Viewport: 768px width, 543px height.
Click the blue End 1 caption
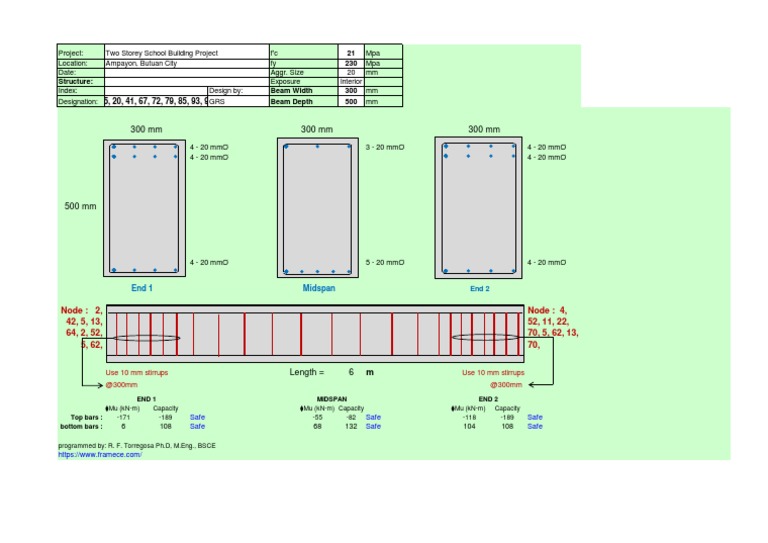point(142,288)
